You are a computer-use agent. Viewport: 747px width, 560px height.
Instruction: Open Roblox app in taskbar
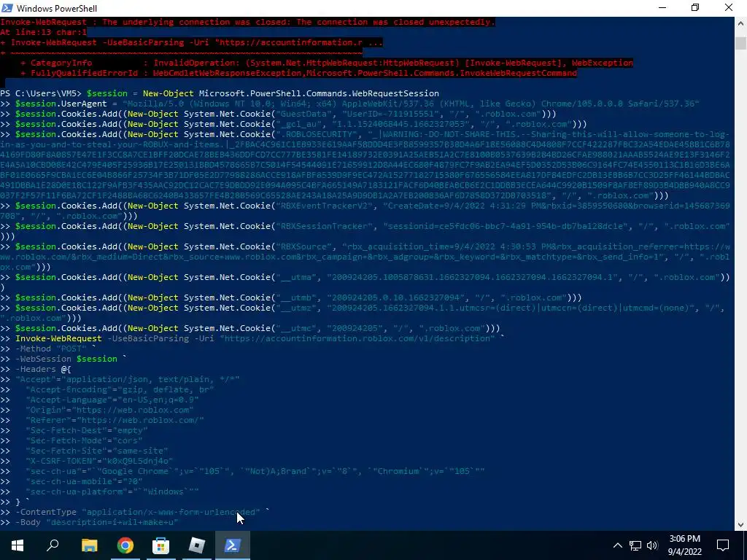[197, 545]
